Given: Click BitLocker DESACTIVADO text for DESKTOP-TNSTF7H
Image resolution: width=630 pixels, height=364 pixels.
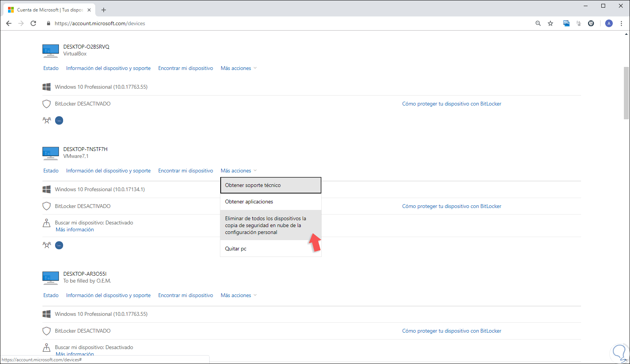Looking at the screenshot, I should coord(83,206).
